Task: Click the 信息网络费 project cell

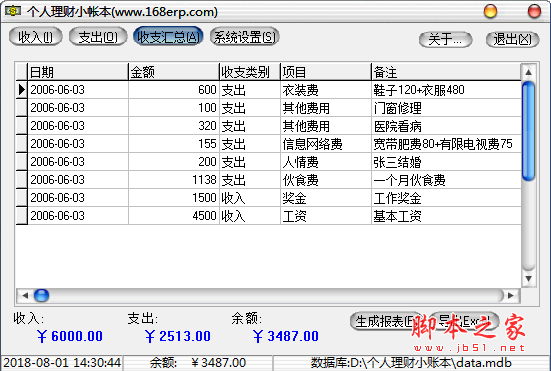Action: coord(326,144)
